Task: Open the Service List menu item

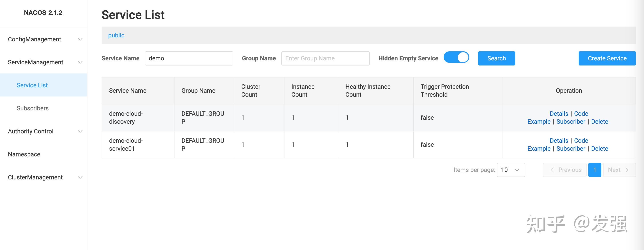Action: (x=44, y=85)
